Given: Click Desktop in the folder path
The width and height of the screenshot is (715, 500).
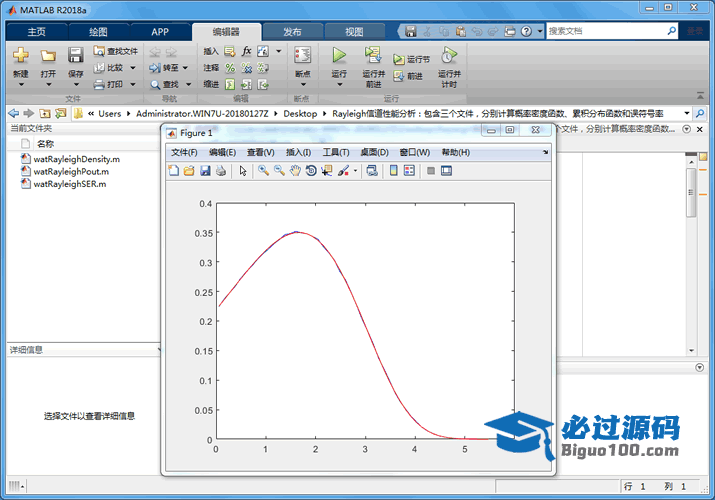Looking at the screenshot, I should point(300,113).
